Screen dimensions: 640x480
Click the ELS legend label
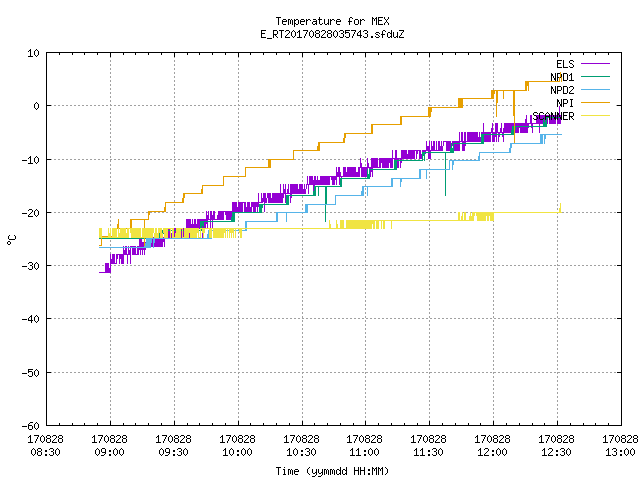point(565,64)
